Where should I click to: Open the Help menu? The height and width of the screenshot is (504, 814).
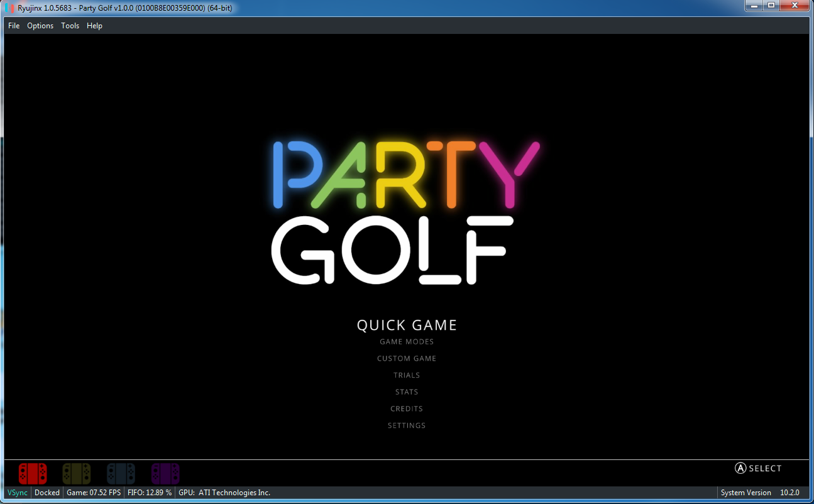click(x=94, y=26)
